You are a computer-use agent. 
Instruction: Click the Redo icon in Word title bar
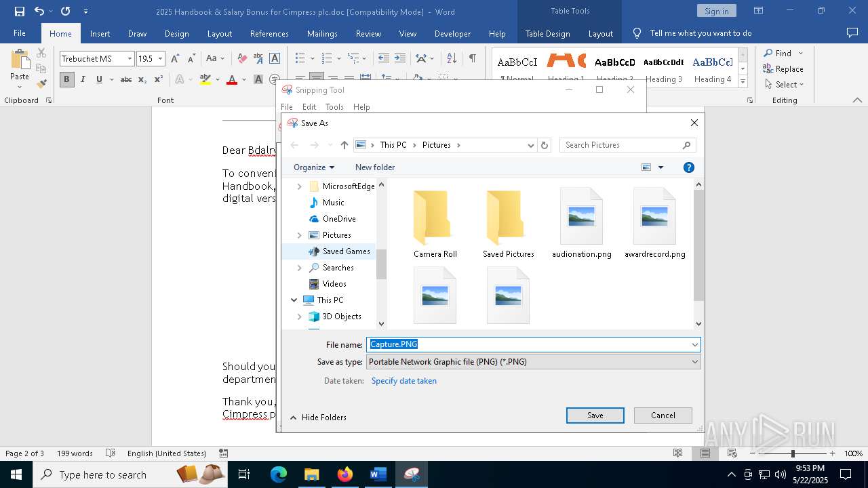[65, 12]
